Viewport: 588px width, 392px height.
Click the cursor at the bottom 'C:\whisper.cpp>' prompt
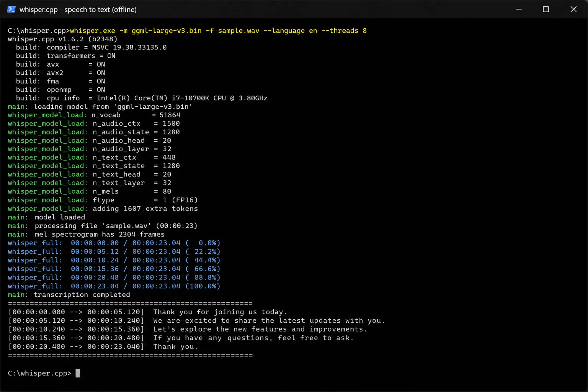[x=78, y=373]
